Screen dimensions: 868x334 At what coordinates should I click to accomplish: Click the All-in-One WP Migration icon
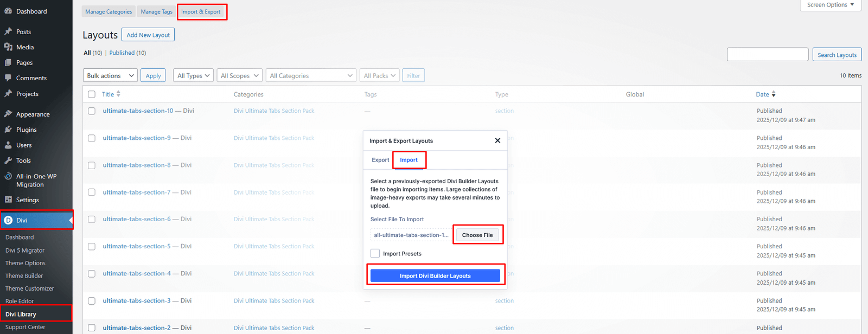pos(8,176)
